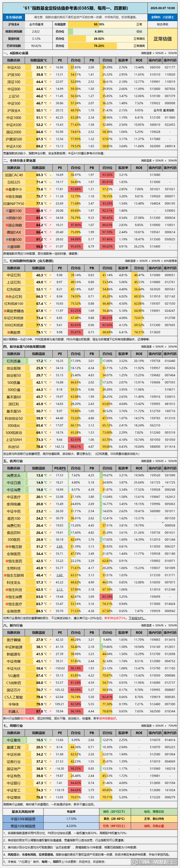180x868 pixels.
Task: Click the trend arrow in the 日经225 row
Action: tap(50, 182)
